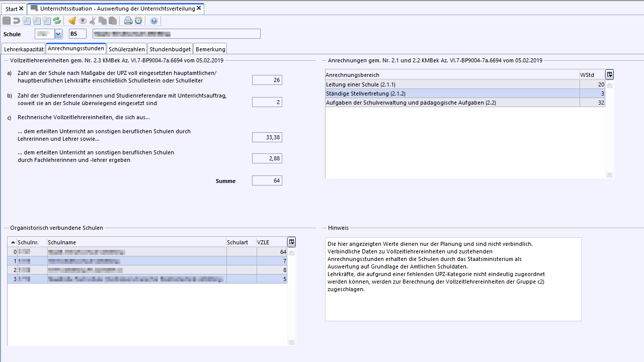Open the Bemerkung tab
This screenshot has width=644, height=362.
pyautogui.click(x=210, y=49)
